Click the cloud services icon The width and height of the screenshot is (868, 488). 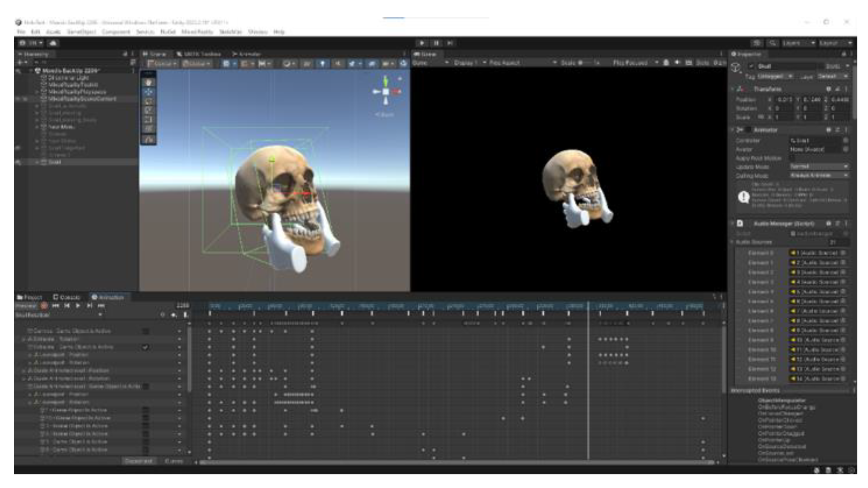[x=53, y=43]
